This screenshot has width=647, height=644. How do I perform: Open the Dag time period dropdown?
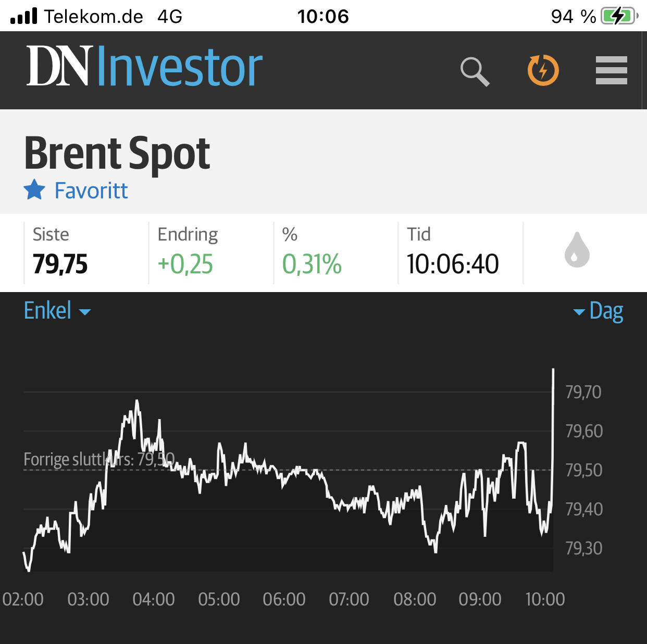[x=598, y=311]
